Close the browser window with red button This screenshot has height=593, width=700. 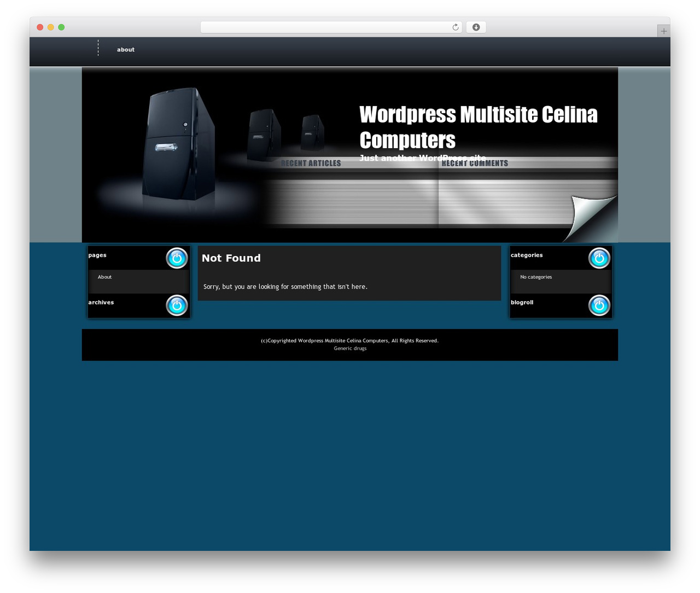pyautogui.click(x=40, y=27)
